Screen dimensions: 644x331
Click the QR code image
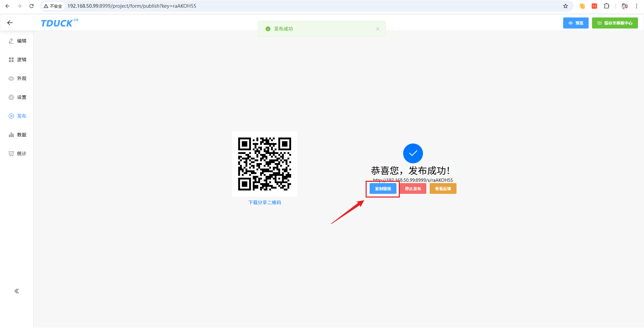(265, 164)
